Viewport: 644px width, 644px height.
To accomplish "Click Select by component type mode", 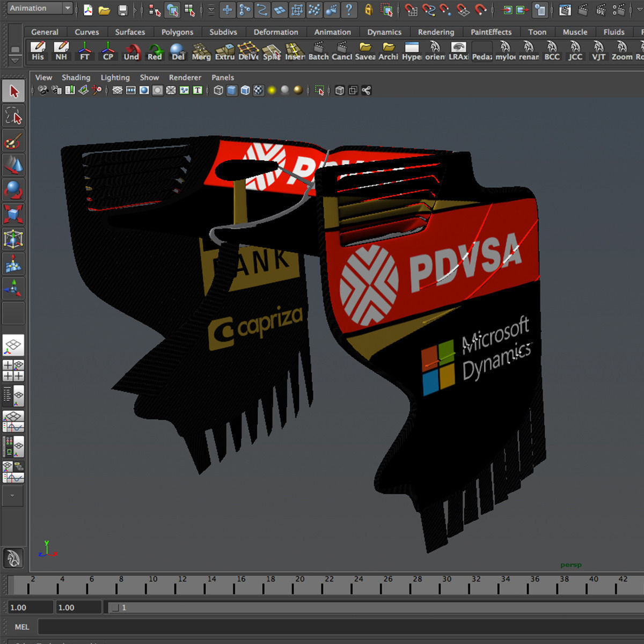I will [189, 10].
